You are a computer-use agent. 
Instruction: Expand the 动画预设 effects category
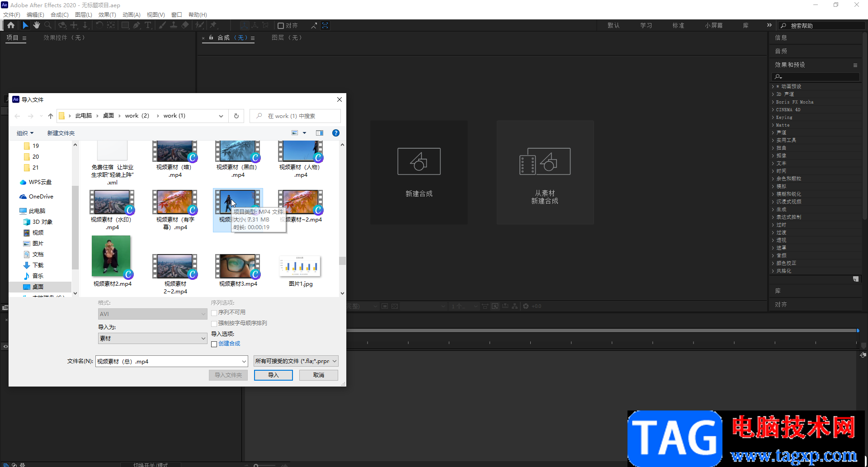(x=773, y=86)
